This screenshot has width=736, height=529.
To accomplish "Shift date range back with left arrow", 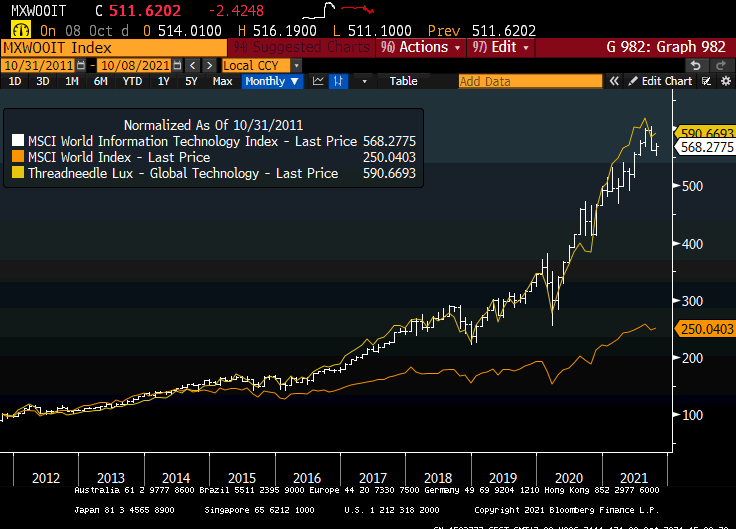I will [x=192, y=65].
